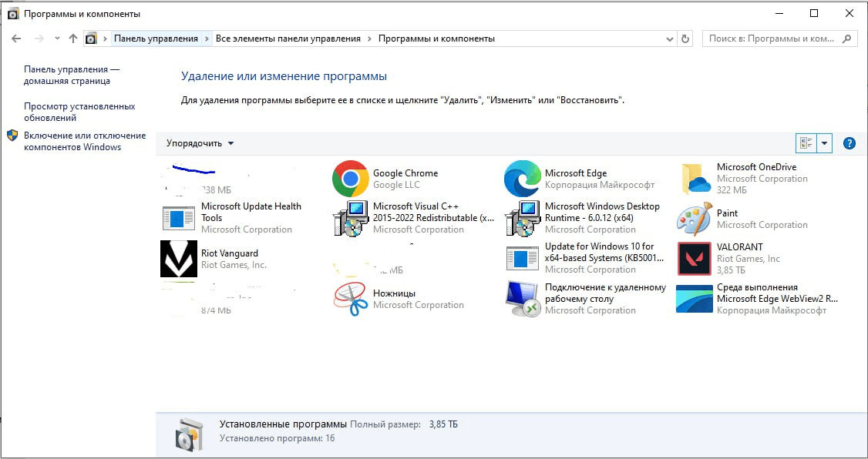Screen dimensions: 868x459
Task: Select the Microsoft Visual C++ Redistributable icon
Action: (x=351, y=218)
